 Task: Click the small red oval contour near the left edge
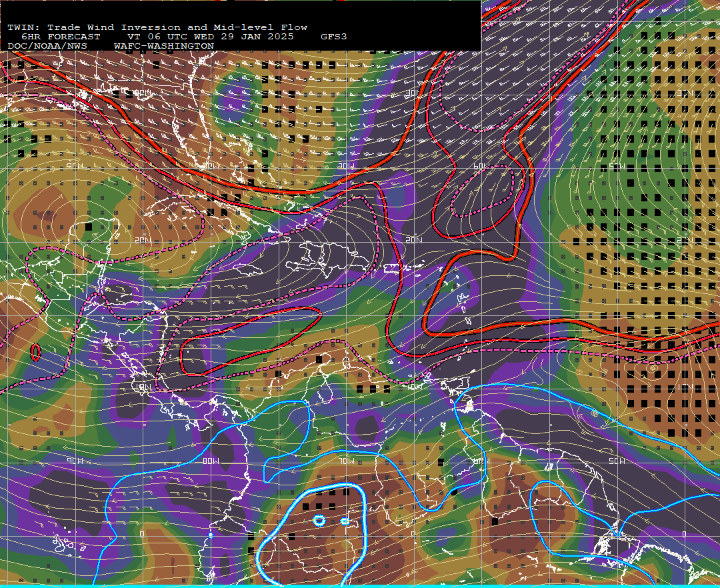click(35, 353)
